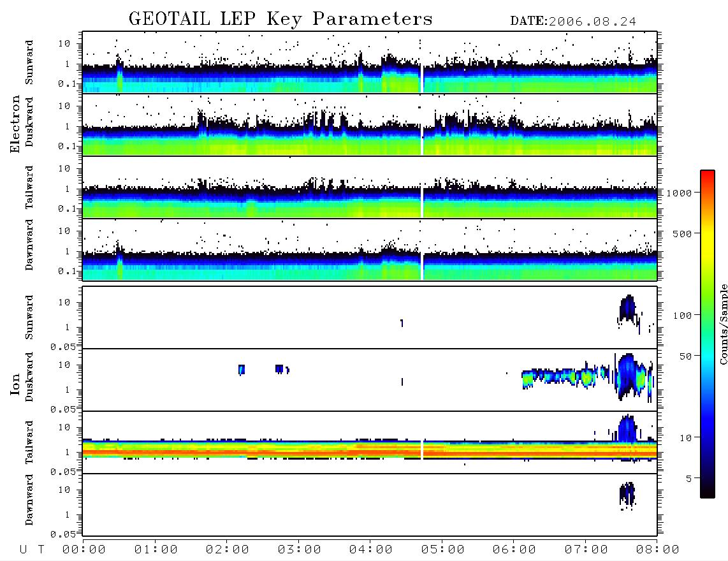Click the Ion Dawnward panel label
Viewport: 728px width, 561px height.
click(x=29, y=500)
